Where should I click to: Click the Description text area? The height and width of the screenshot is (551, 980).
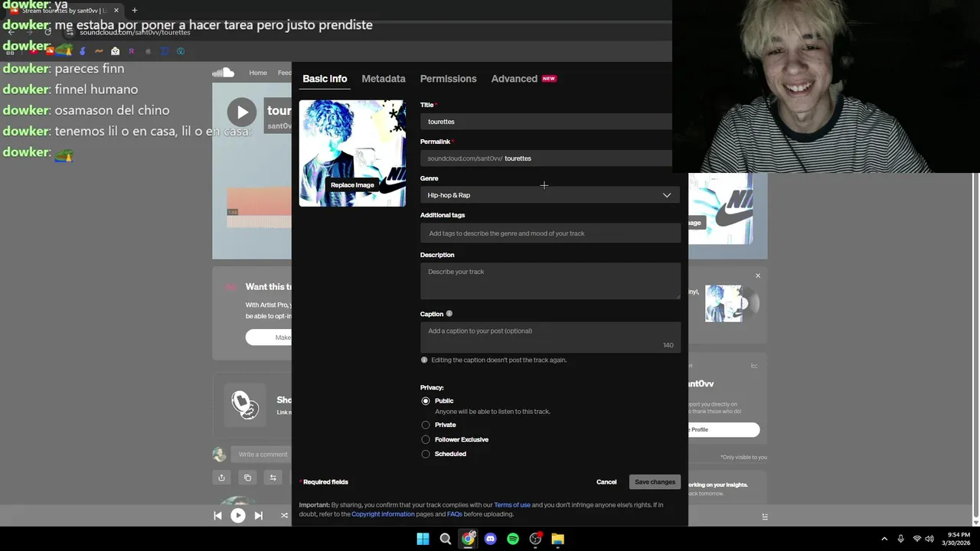[x=550, y=281]
